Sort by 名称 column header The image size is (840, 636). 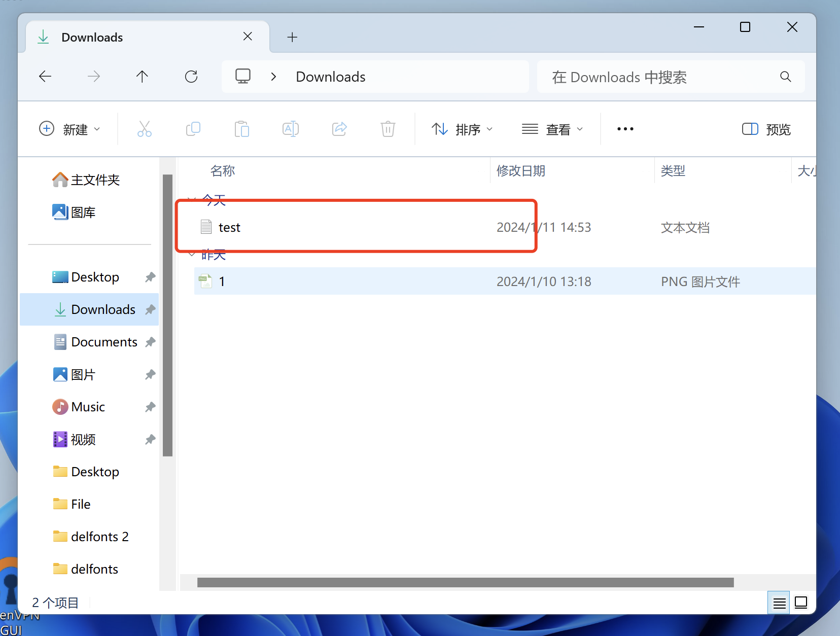click(223, 171)
